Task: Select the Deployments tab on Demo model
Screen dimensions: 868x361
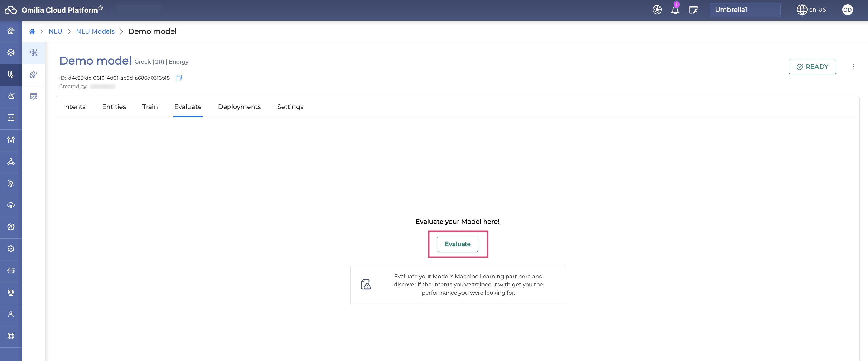Action: pyautogui.click(x=239, y=107)
